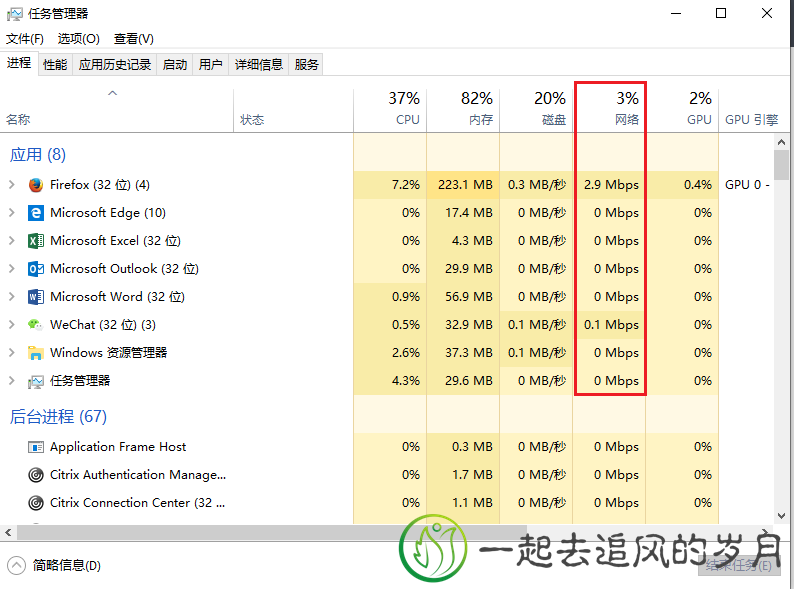794x589 pixels.
Task: Click the Citrix Connection Center icon
Action: tap(35, 503)
